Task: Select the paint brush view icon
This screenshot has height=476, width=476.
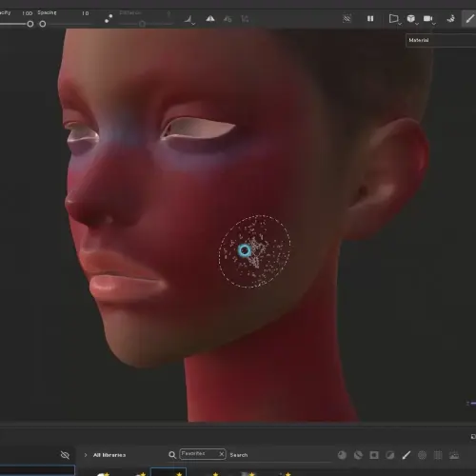Action: tap(470, 19)
